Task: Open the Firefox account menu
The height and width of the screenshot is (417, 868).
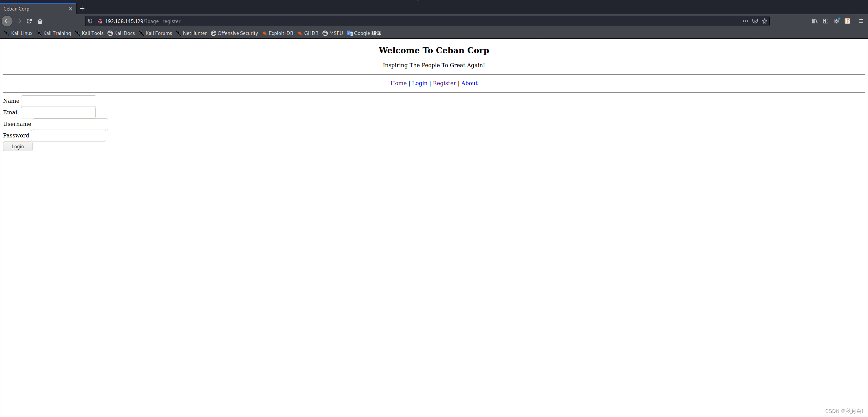Action: point(837,21)
